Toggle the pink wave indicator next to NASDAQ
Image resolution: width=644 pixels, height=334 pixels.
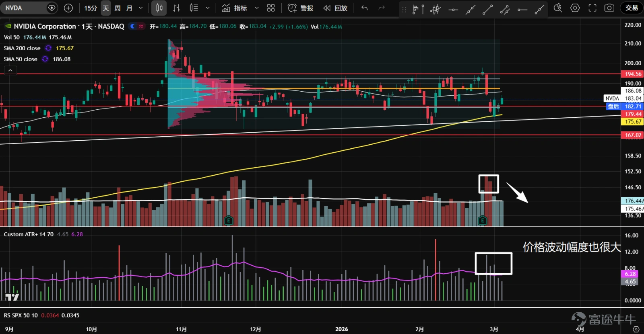pyautogui.click(x=141, y=26)
